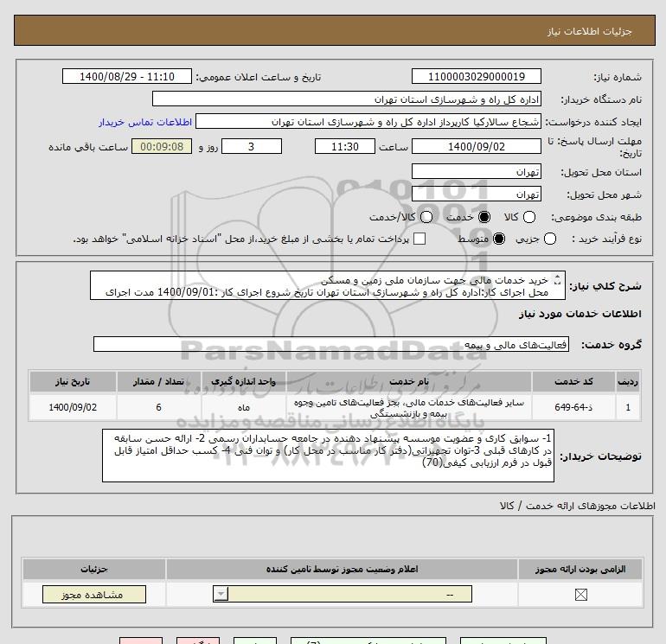666x644 pixels.
Task: Select the جزیی purchase type radio
Action: tap(549, 239)
